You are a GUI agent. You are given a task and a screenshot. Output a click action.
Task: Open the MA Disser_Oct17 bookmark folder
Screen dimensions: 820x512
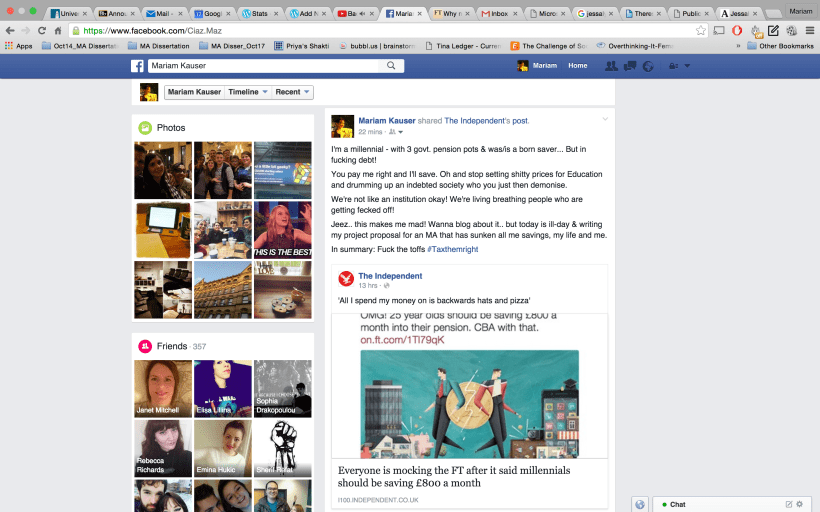pos(232,46)
